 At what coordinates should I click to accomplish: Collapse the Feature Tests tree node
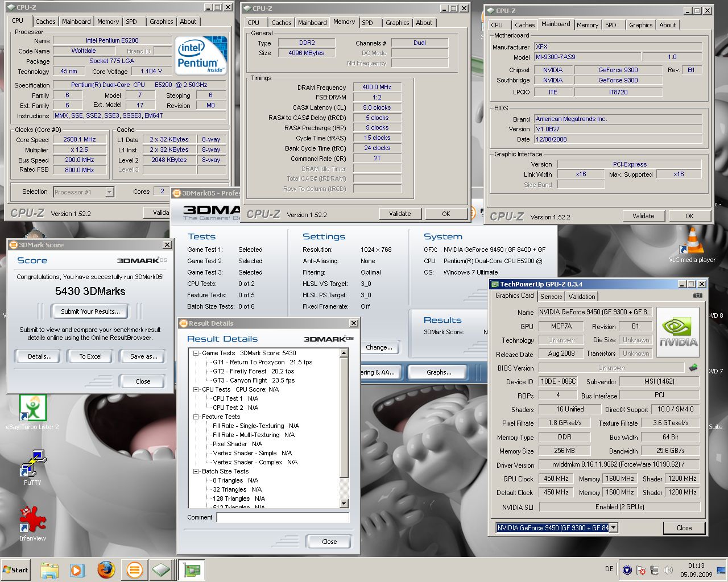tap(196, 417)
